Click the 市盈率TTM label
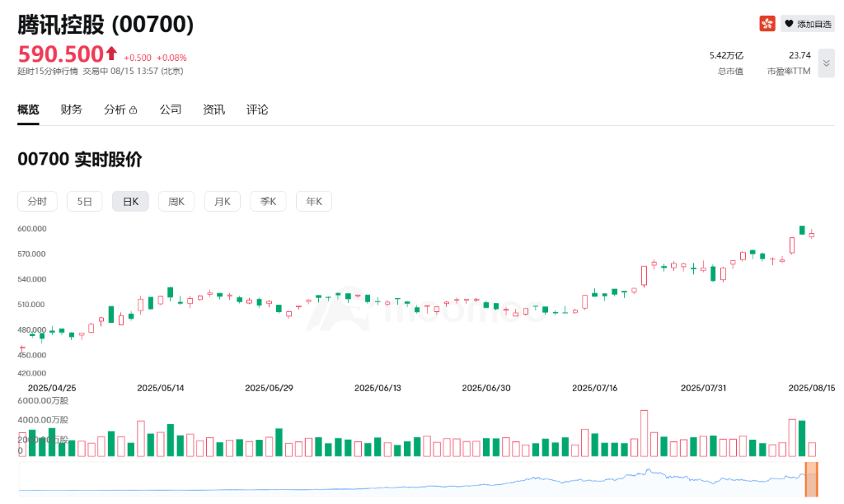The image size is (844, 504). (789, 71)
